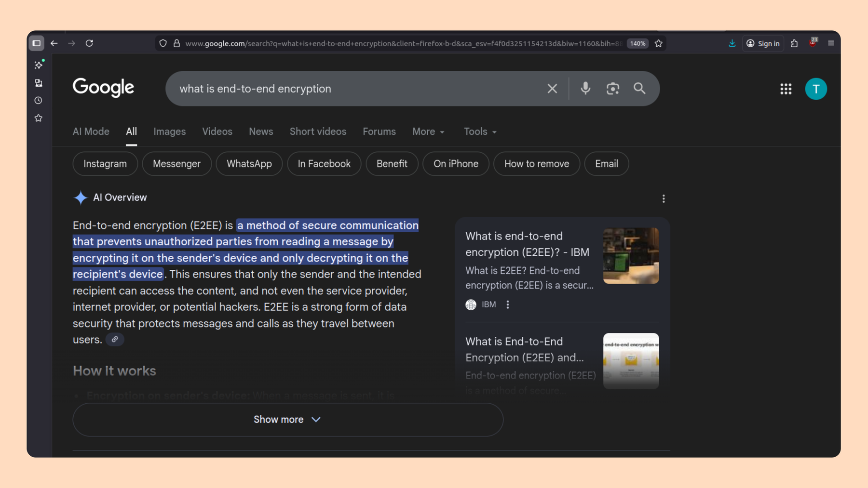Clear the search query text
The image size is (868, 488).
coord(552,89)
